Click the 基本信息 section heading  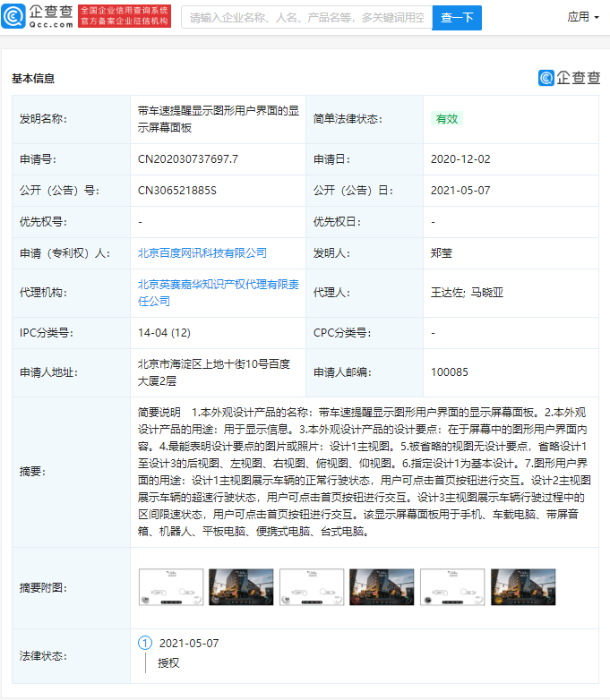[x=33, y=79]
